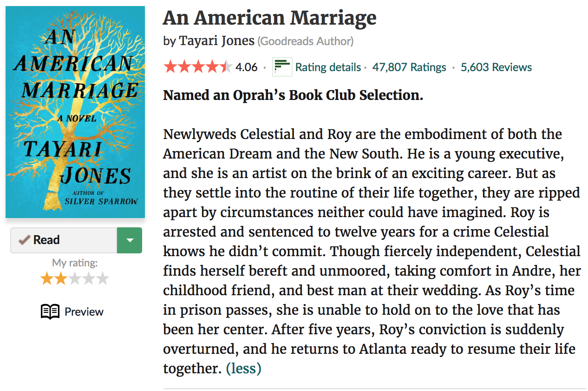Click the An American Marriage cover image
The image size is (588, 391).
[x=75, y=112]
